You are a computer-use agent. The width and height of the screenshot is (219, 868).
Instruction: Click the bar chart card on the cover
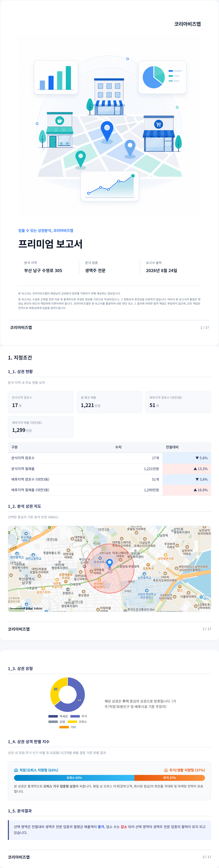(x=56, y=77)
